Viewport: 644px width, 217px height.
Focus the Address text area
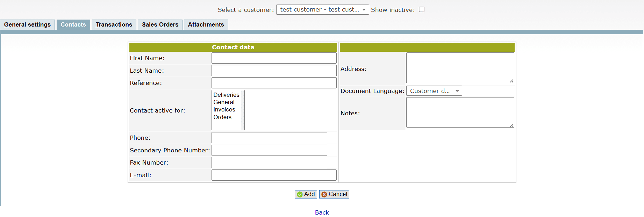coord(460,68)
